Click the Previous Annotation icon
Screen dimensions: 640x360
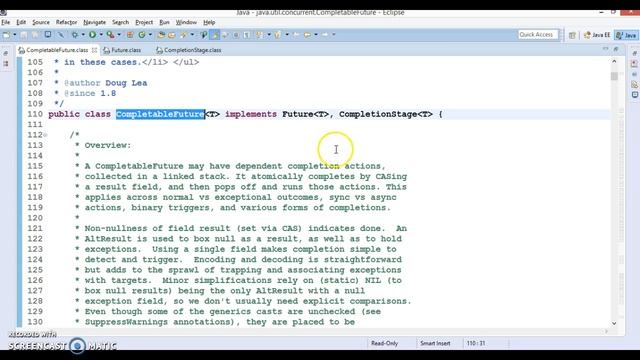point(278,35)
